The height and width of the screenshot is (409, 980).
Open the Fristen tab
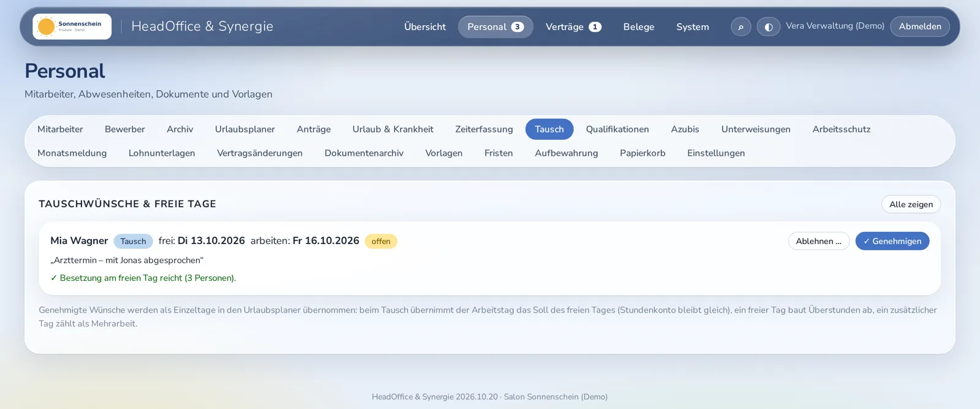point(499,153)
